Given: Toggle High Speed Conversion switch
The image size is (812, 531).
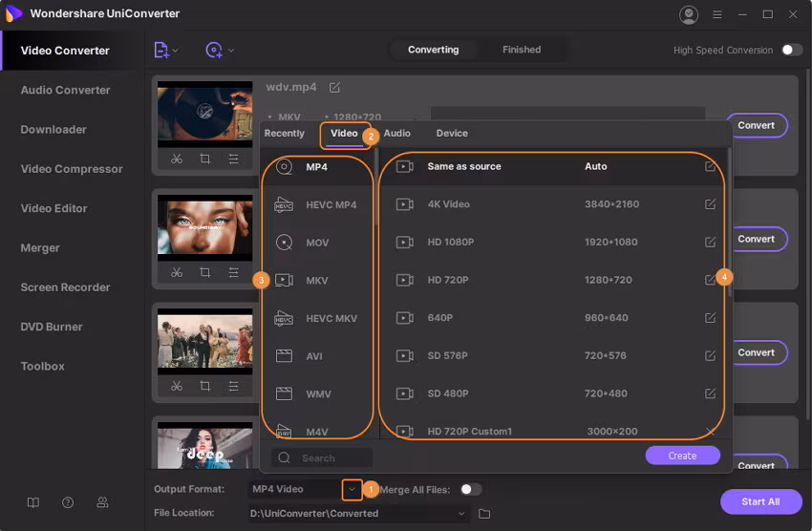Looking at the screenshot, I should pos(792,50).
